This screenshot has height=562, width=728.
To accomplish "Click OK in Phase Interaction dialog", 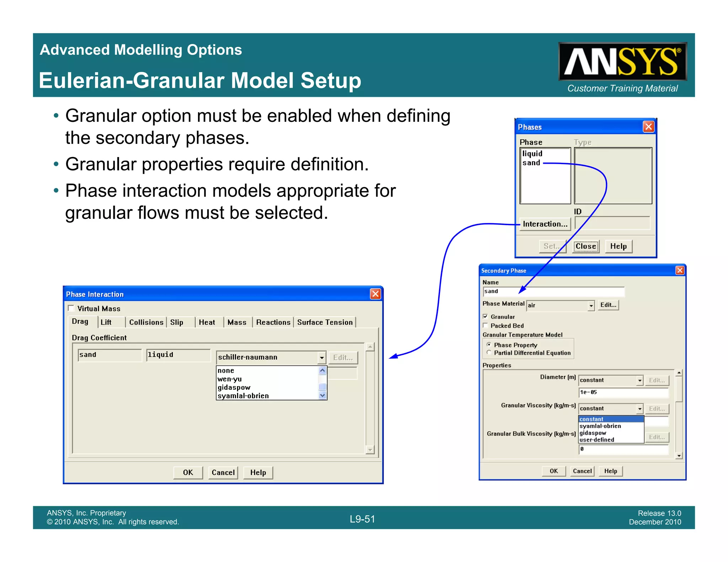I will pyautogui.click(x=188, y=472).
